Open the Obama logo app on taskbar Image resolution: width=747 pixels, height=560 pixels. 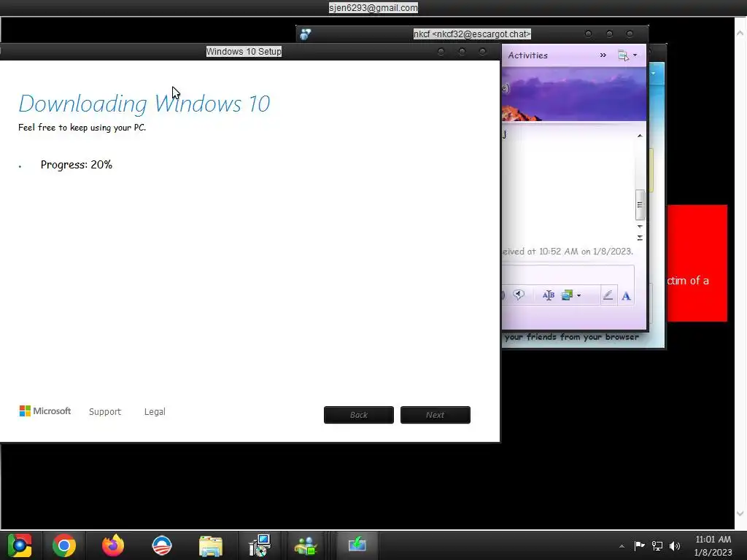click(x=161, y=545)
